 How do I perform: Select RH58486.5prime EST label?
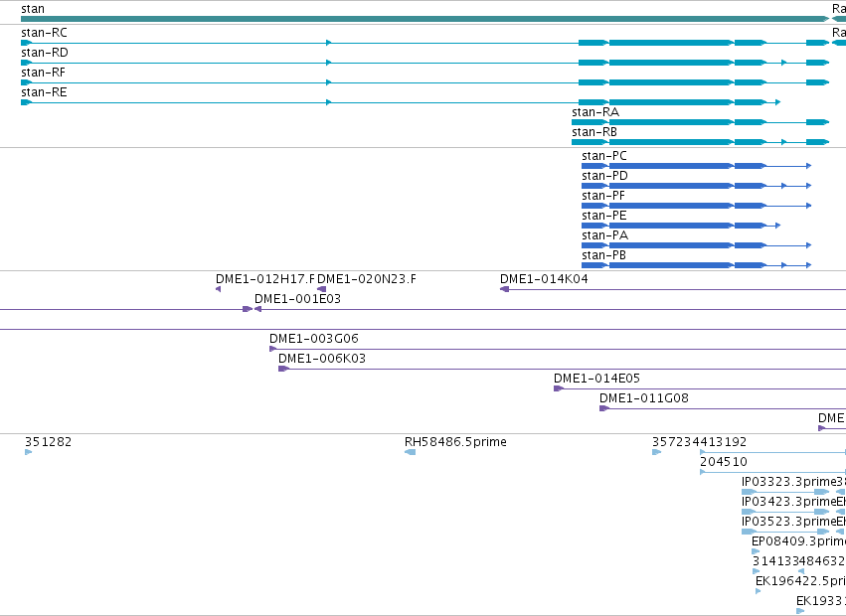tap(455, 442)
